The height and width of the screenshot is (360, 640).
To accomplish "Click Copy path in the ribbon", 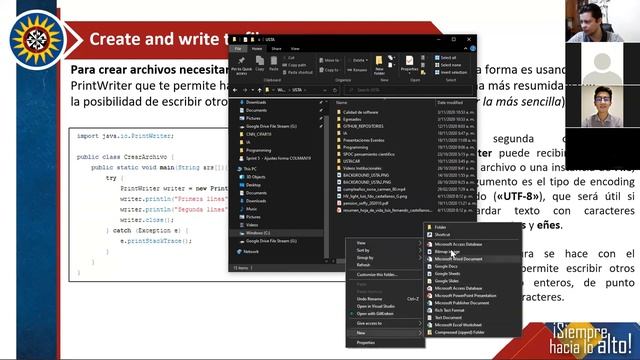I will 294,65.
